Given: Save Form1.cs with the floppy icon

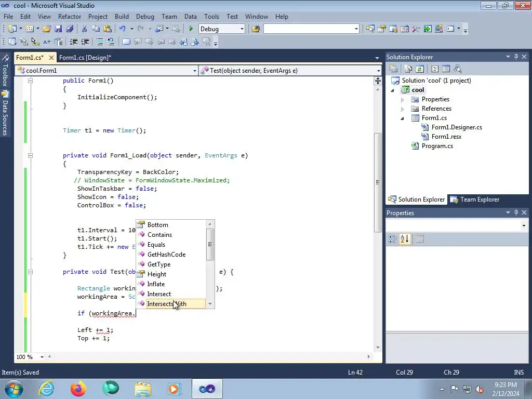Looking at the screenshot, I should click(58, 29).
